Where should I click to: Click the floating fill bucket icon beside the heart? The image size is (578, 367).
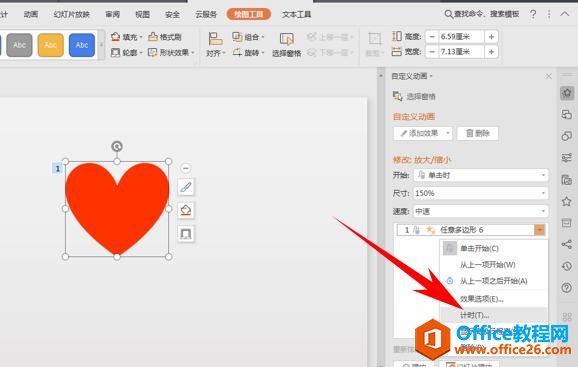(186, 210)
